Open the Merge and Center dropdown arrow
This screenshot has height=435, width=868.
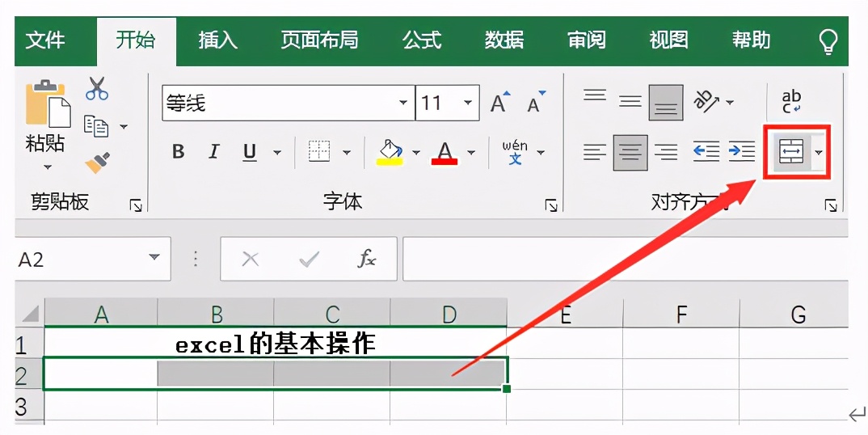(818, 152)
